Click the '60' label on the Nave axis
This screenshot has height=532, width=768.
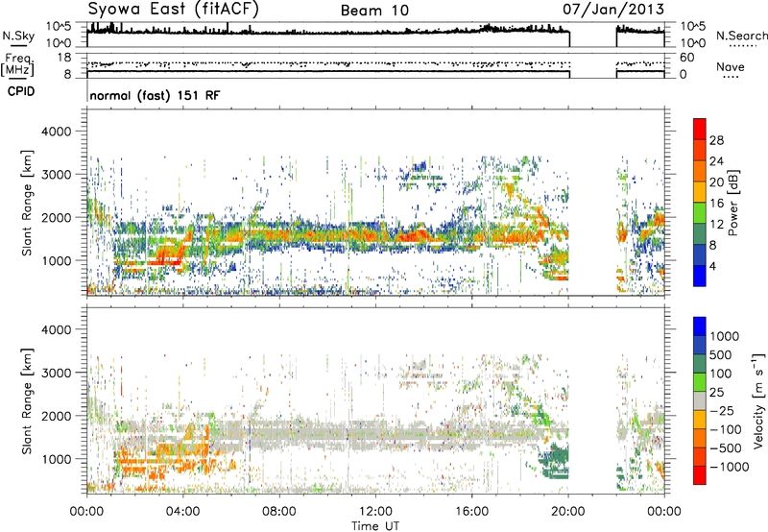pos(686,58)
